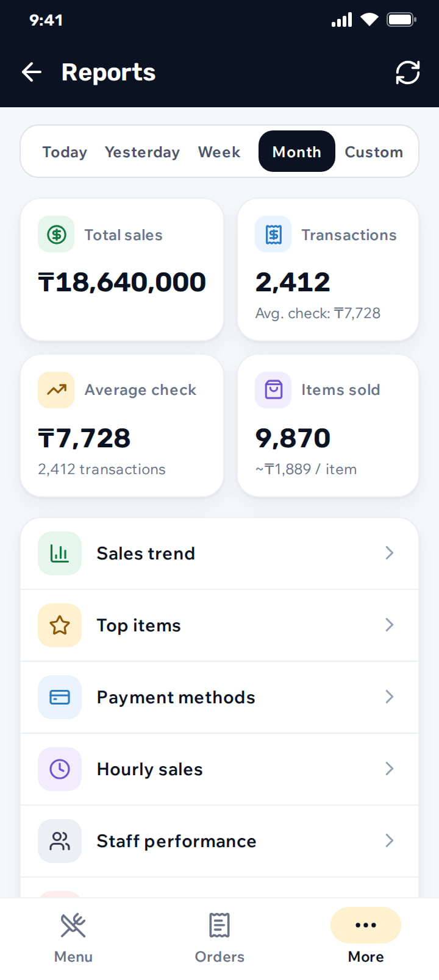Tap the battery indicator in status bar

pos(402,20)
